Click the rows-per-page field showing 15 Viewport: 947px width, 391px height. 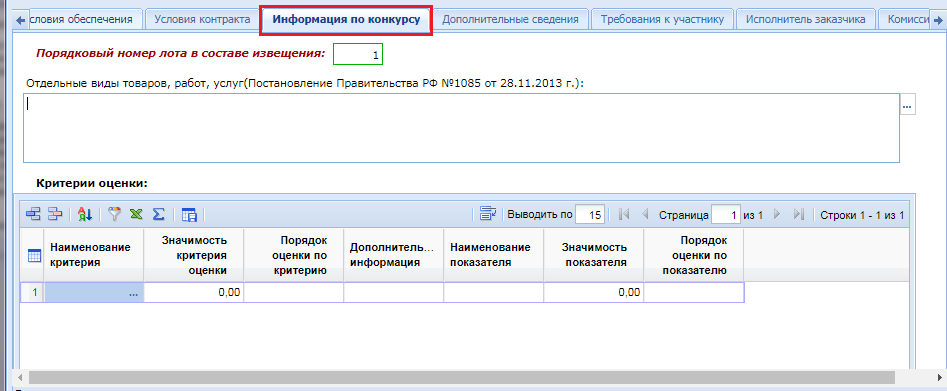click(591, 215)
